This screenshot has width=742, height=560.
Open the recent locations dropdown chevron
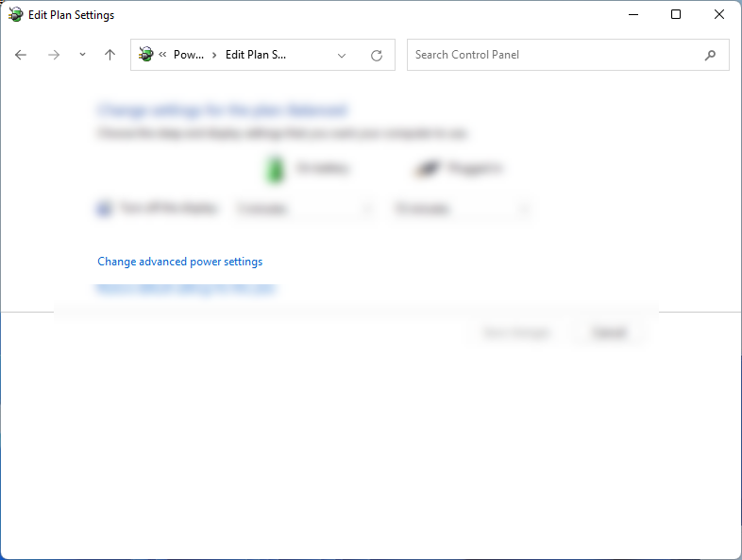click(82, 55)
